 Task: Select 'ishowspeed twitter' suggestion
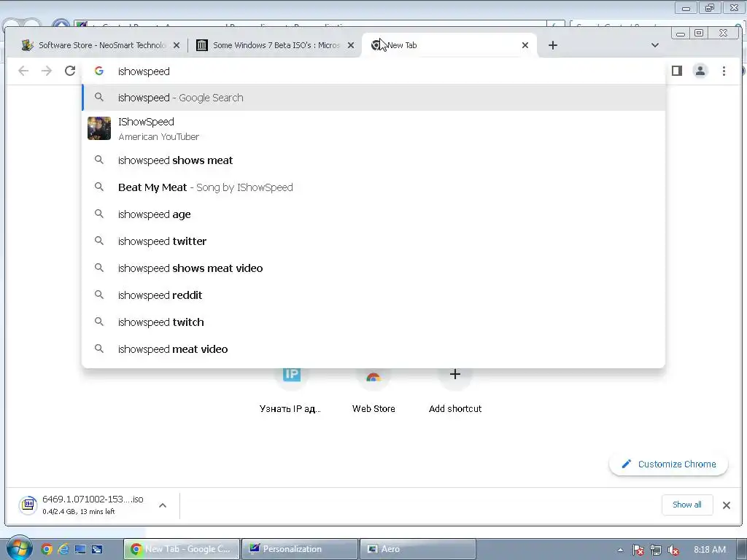coord(373,241)
